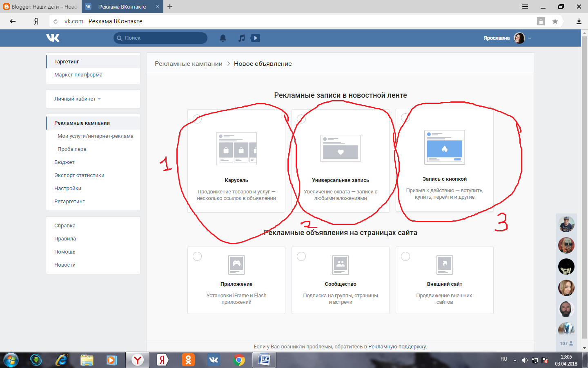The image size is (588, 368).
Task: Open the folder explorer in taskbar
Action: click(x=87, y=360)
